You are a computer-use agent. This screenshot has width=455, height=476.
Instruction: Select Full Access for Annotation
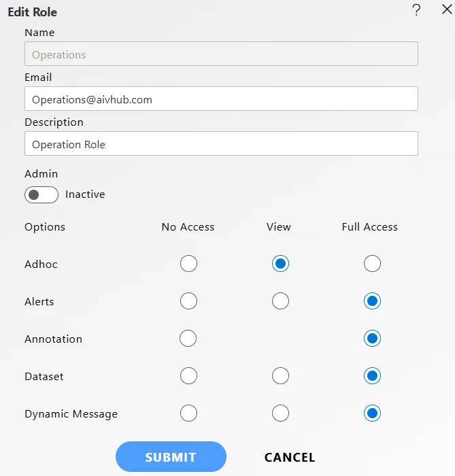(372, 338)
